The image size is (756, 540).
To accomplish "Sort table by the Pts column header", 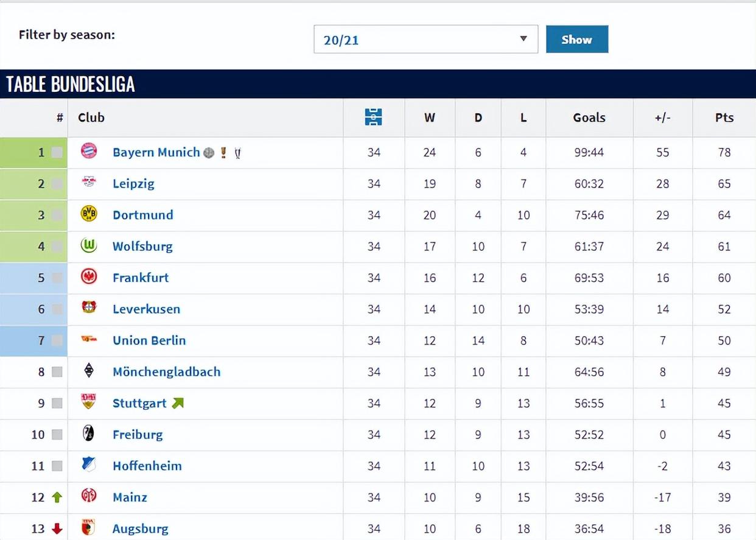I will (724, 117).
